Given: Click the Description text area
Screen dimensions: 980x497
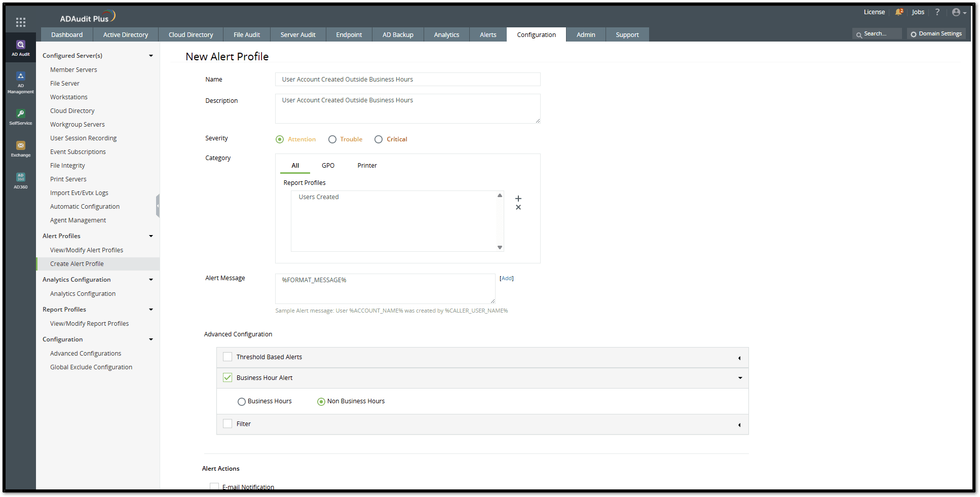Looking at the screenshot, I should click(x=408, y=108).
